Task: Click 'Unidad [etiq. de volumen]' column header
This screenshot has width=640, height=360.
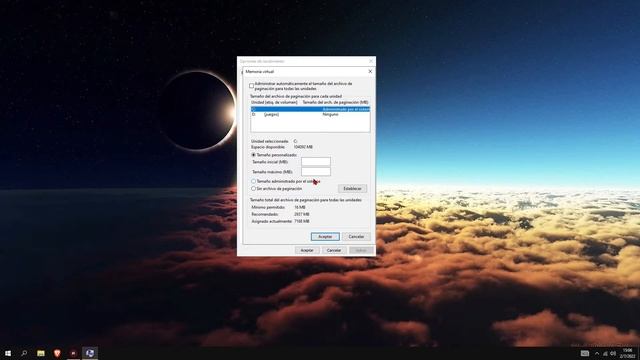Action: pos(274,102)
